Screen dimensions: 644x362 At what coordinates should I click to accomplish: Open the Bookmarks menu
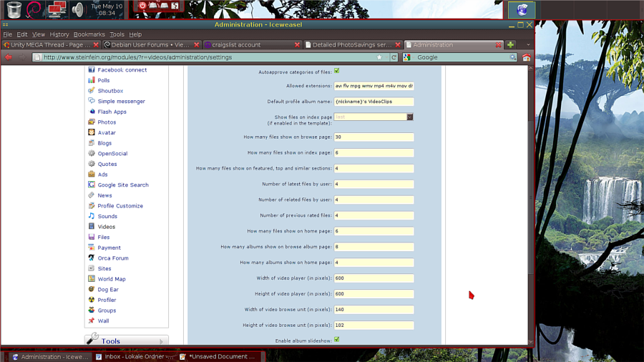tap(89, 34)
